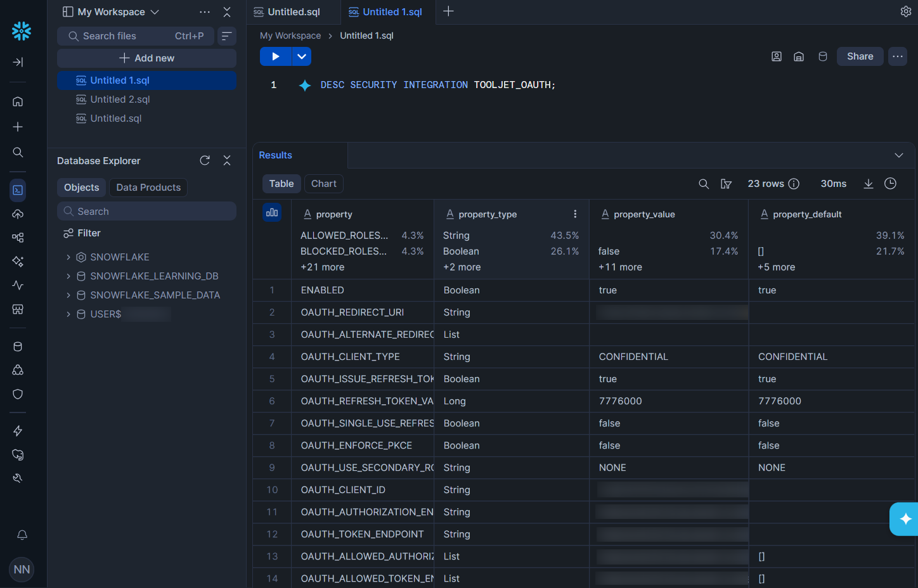Open the lightning bolt Compute icon
This screenshot has height=588, width=918.
(18, 431)
